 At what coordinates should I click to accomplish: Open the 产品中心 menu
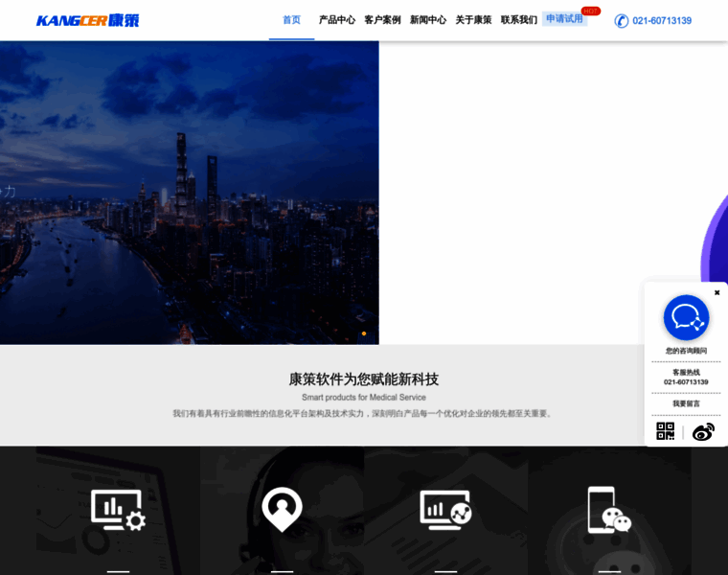click(x=337, y=20)
